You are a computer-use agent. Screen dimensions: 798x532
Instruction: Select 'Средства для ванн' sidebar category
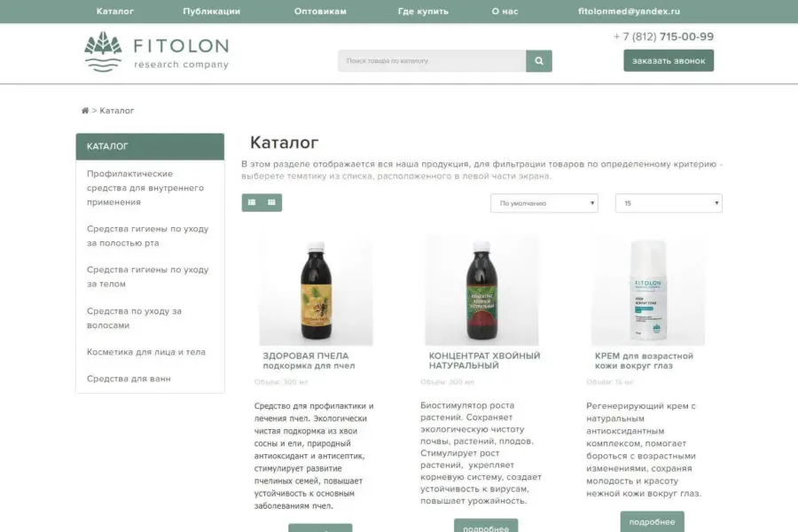[129, 379]
